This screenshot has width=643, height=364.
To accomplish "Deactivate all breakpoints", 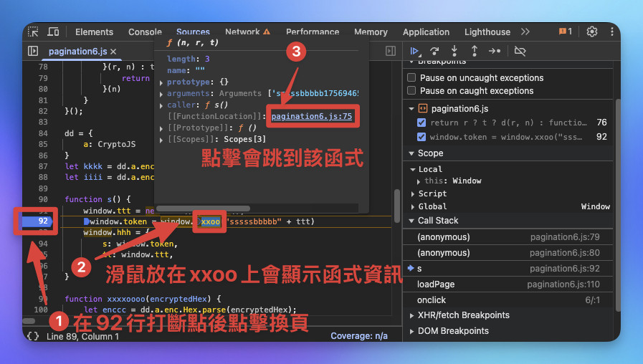I will tap(520, 52).
